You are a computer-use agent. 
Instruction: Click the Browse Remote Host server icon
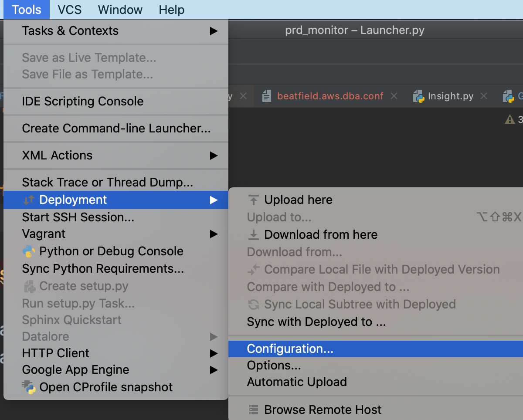[253, 410]
